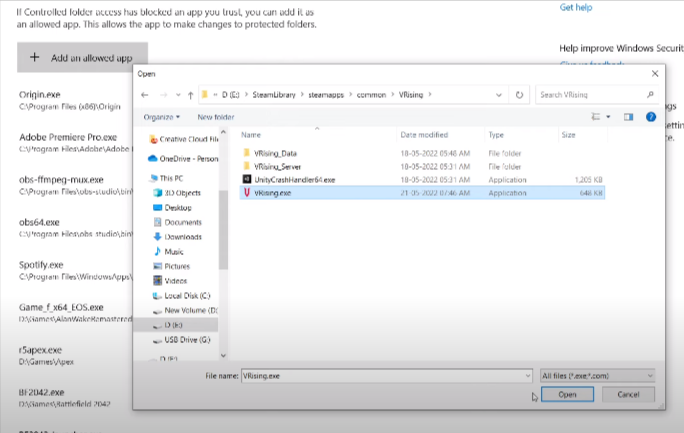Create a New folder
684x433 pixels.
coord(215,117)
